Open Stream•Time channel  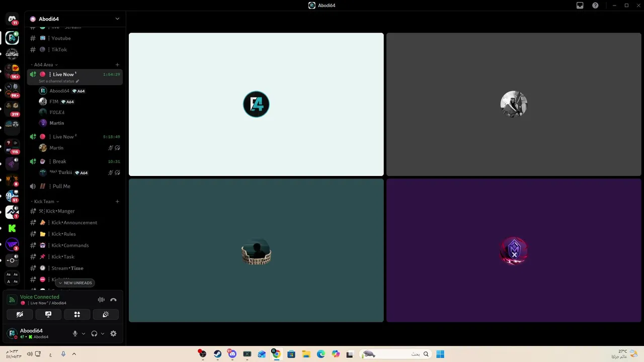(74, 268)
